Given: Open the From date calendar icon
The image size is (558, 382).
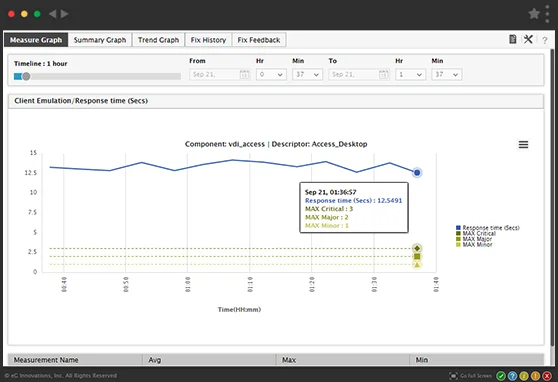Looking at the screenshot, I should pyautogui.click(x=244, y=74).
